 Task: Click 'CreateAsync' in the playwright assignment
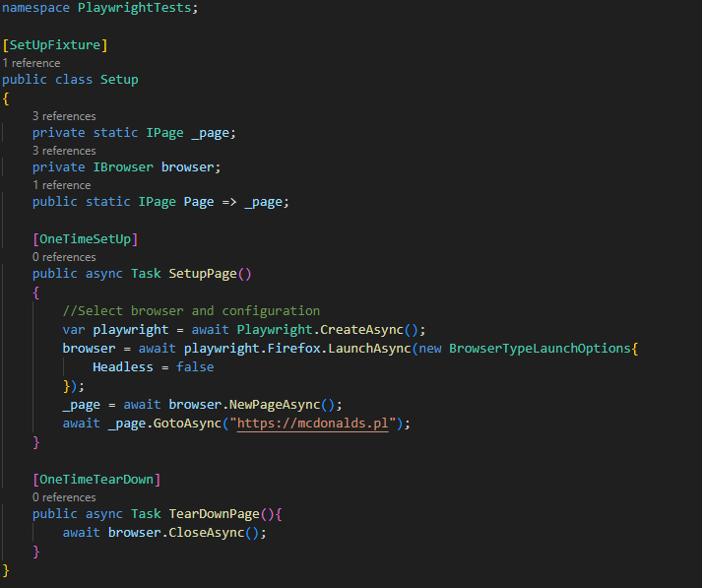pyautogui.click(x=361, y=330)
